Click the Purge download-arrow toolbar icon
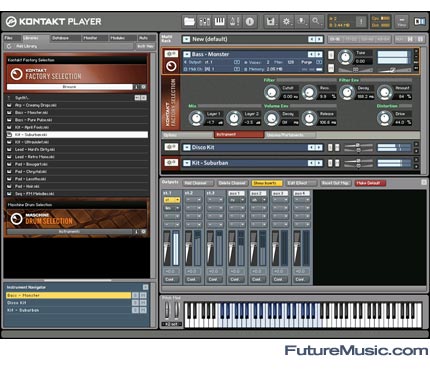The width and height of the screenshot is (430, 370). 301,22
